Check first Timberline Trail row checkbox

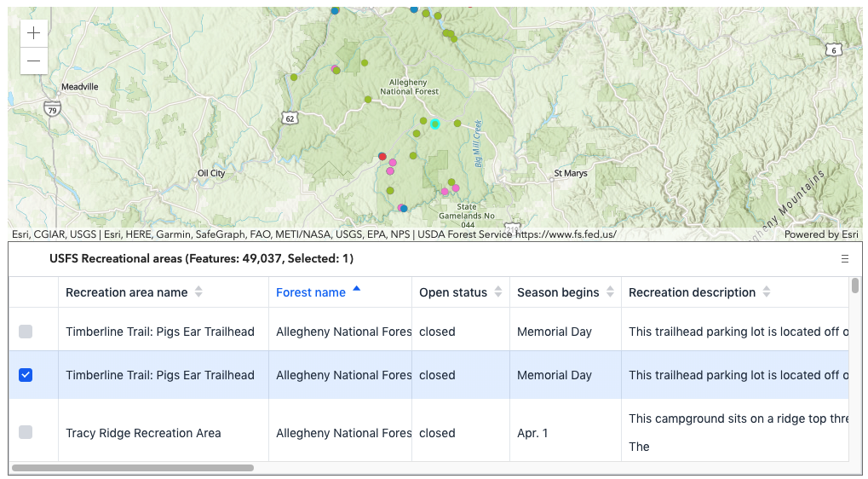(26, 332)
